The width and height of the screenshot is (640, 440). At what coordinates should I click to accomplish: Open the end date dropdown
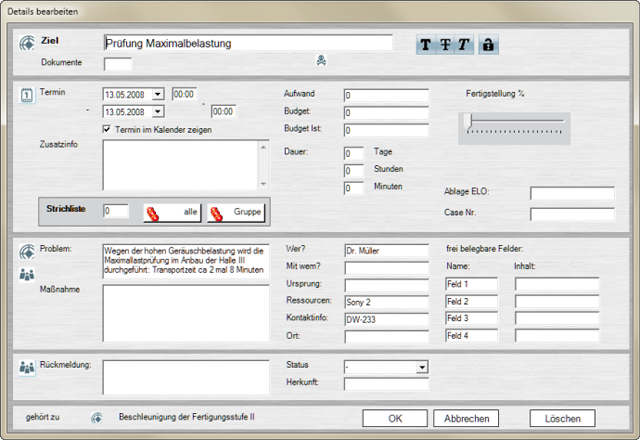coord(159,112)
